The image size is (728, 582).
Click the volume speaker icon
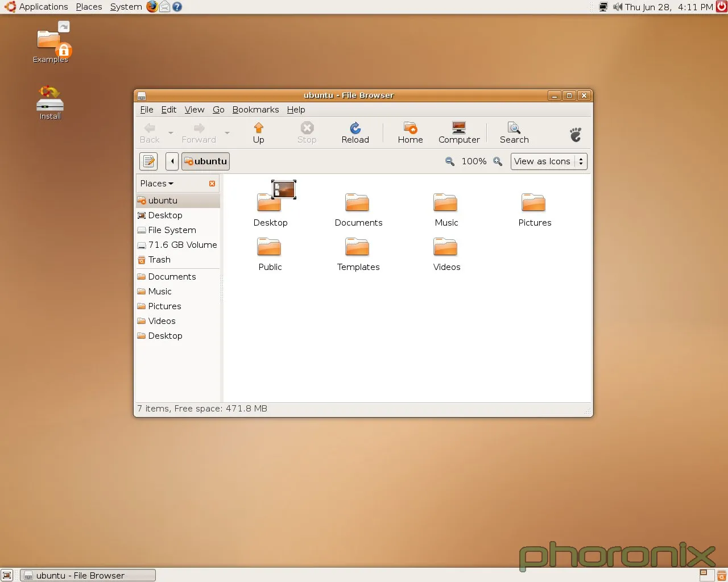(618, 7)
